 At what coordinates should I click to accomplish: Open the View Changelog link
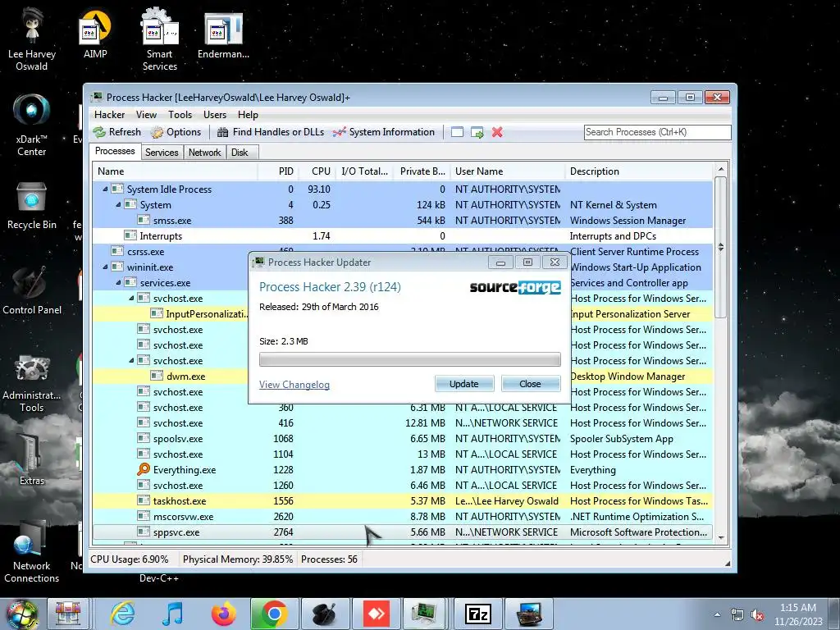coord(294,385)
